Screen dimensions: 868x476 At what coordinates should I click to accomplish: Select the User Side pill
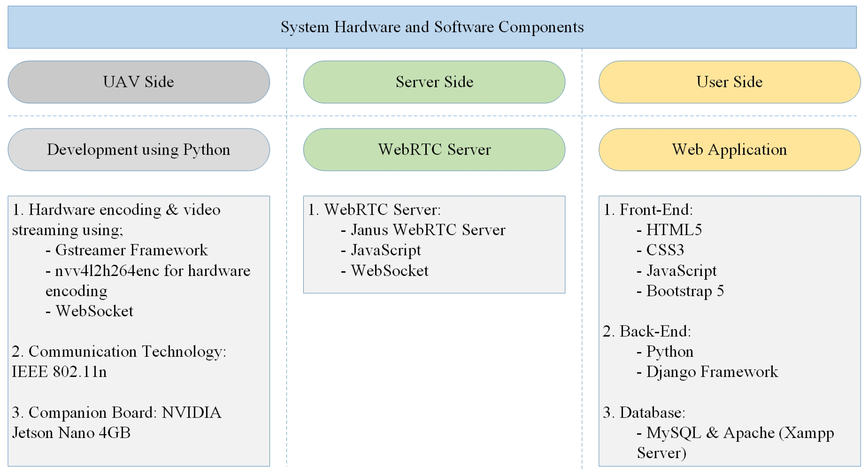coord(729,82)
